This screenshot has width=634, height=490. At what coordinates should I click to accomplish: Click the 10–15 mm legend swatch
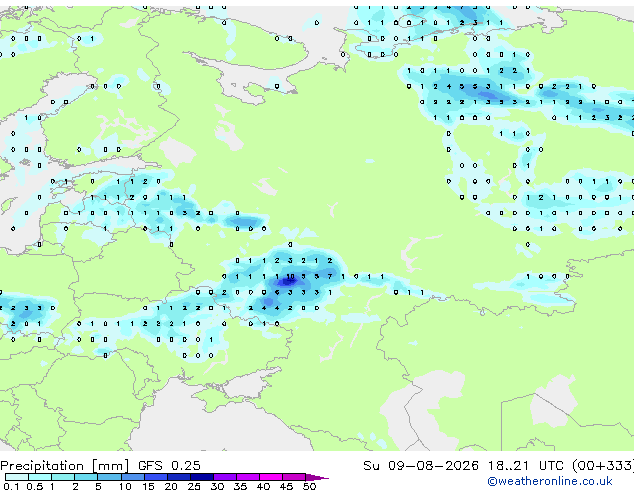(133, 477)
